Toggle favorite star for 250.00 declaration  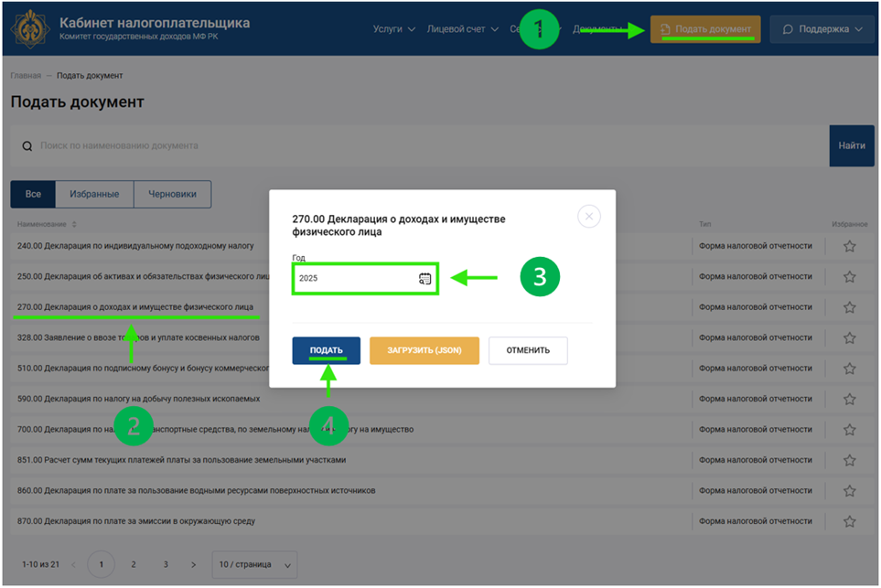[849, 277]
